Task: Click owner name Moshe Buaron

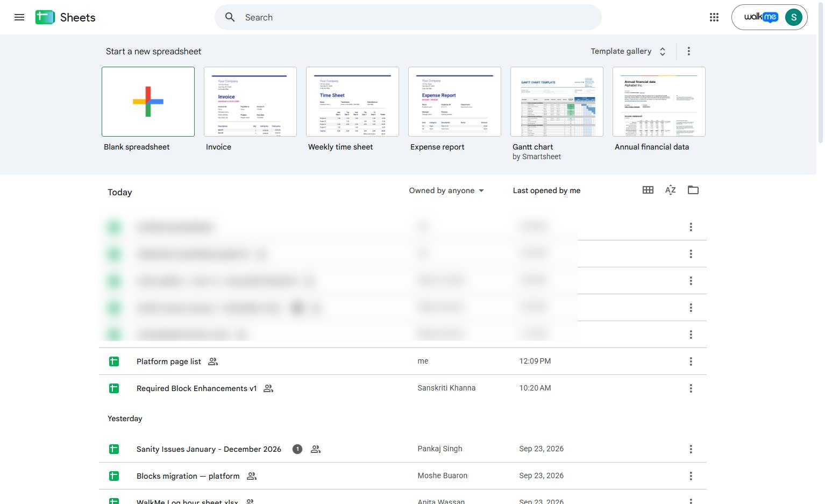Action: [443, 475]
